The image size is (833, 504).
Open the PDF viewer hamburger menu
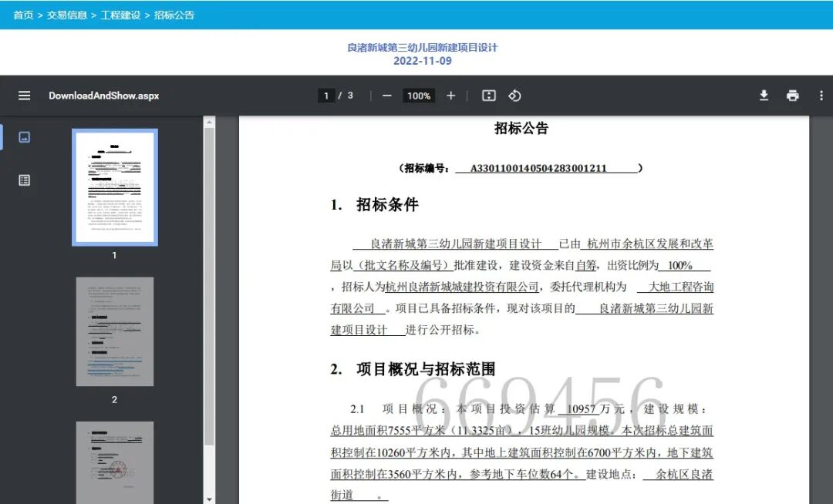(25, 96)
